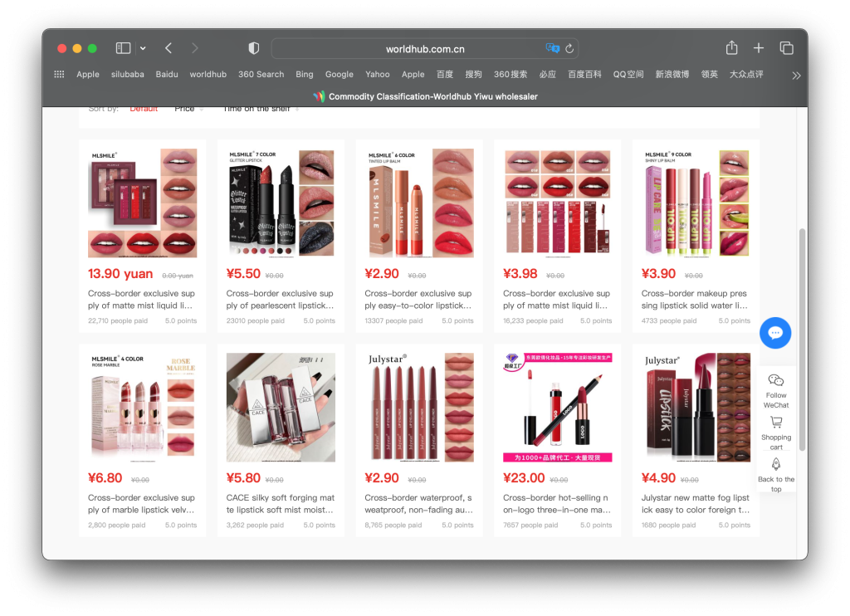The height and width of the screenshot is (616, 850).
Task: Open the sidebar options dropdown arrow
Action: [143, 48]
